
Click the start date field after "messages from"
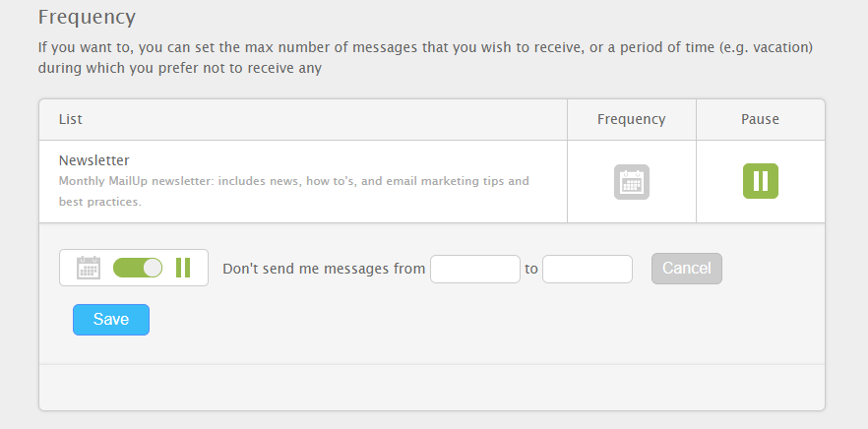pos(475,269)
